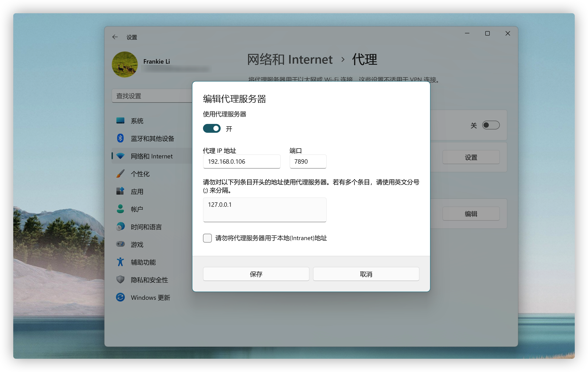
Task: Toggle the background auto-detect switch showing 关
Action: tap(491, 125)
